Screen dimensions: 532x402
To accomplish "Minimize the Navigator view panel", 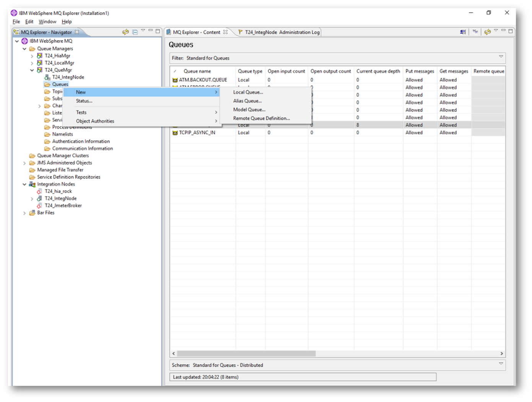I will pos(150,31).
